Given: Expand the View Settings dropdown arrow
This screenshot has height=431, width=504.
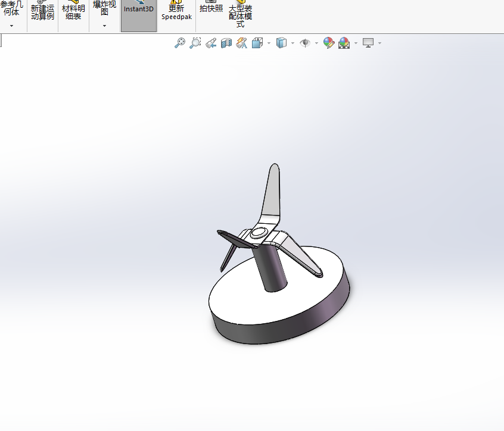Looking at the screenshot, I should pyautogui.click(x=379, y=43).
